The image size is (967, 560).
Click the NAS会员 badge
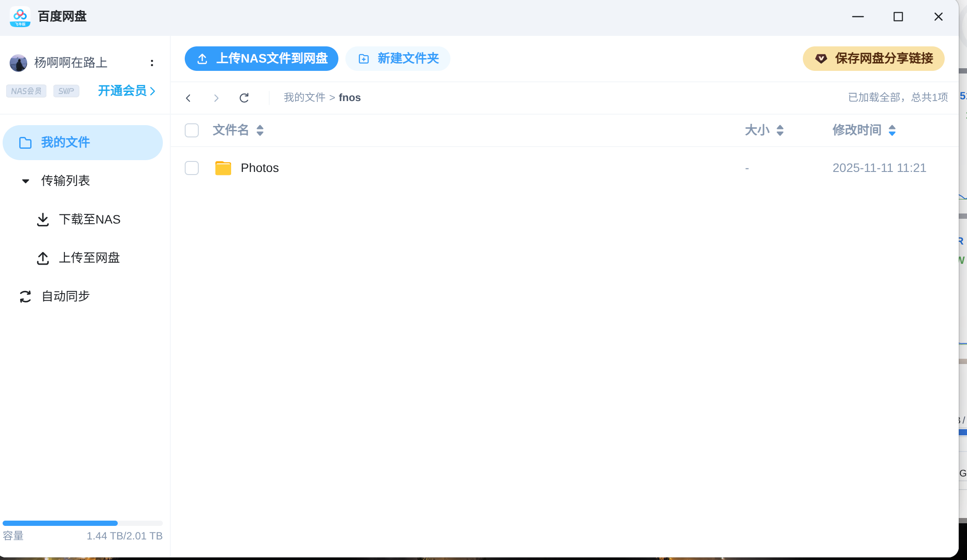pyautogui.click(x=26, y=91)
